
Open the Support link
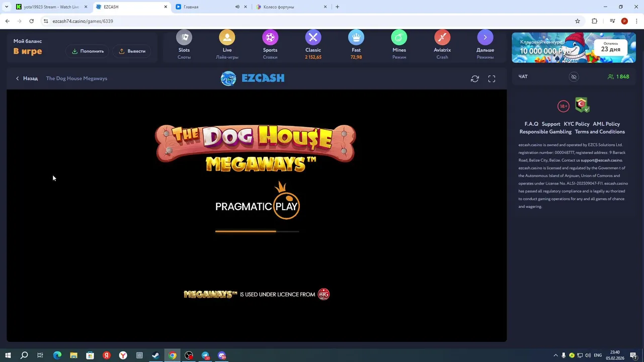point(551,124)
